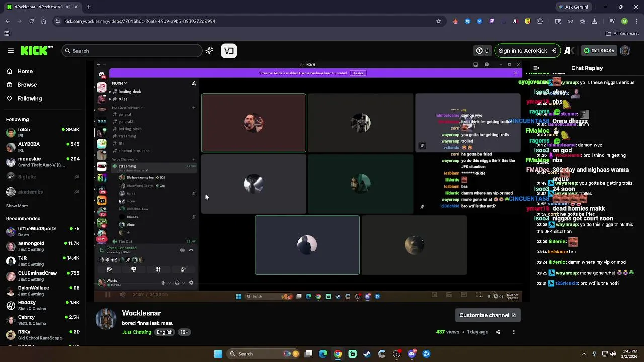Screen dimensions: 644x362
Task: Click the 18+ tag
Action: click(184, 332)
